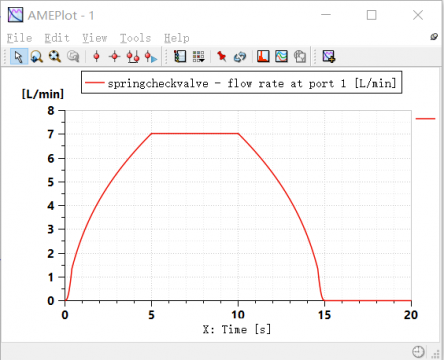Screen dimensions: 444x360
Task: Add a vertical line cursor
Action: point(97,56)
